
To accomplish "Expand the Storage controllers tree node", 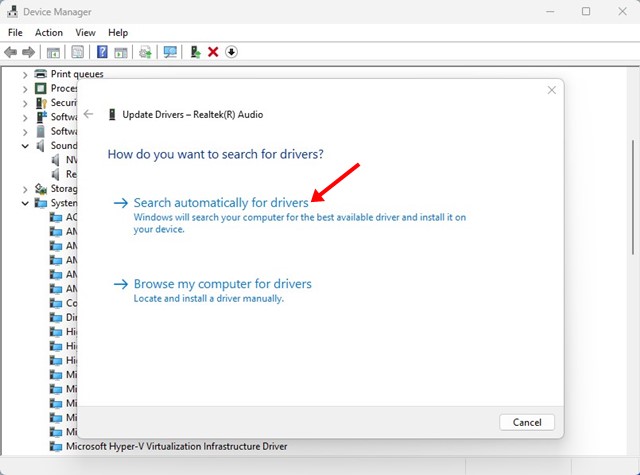I will pyautogui.click(x=26, y=189).
